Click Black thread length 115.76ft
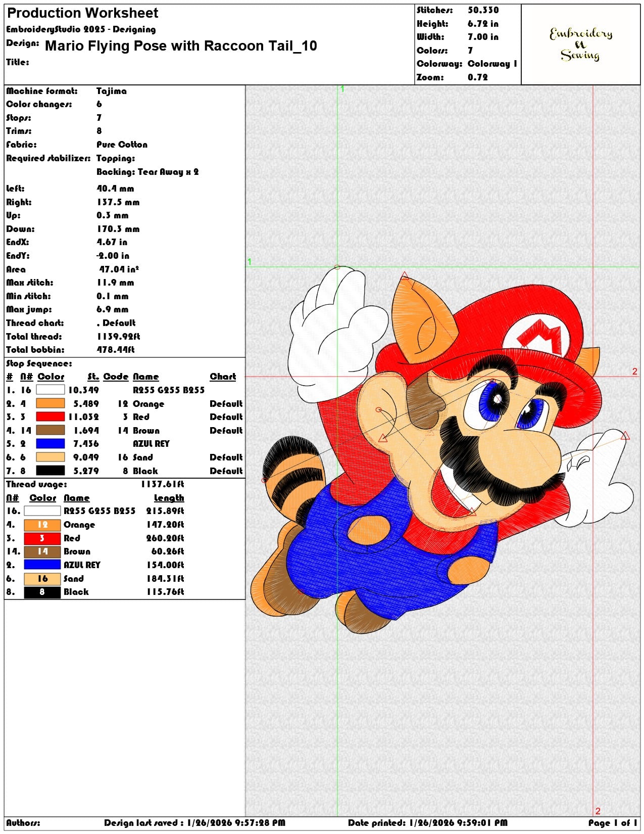Image resolution: width=644 pixels, height=834 pixels. [165, 592]
